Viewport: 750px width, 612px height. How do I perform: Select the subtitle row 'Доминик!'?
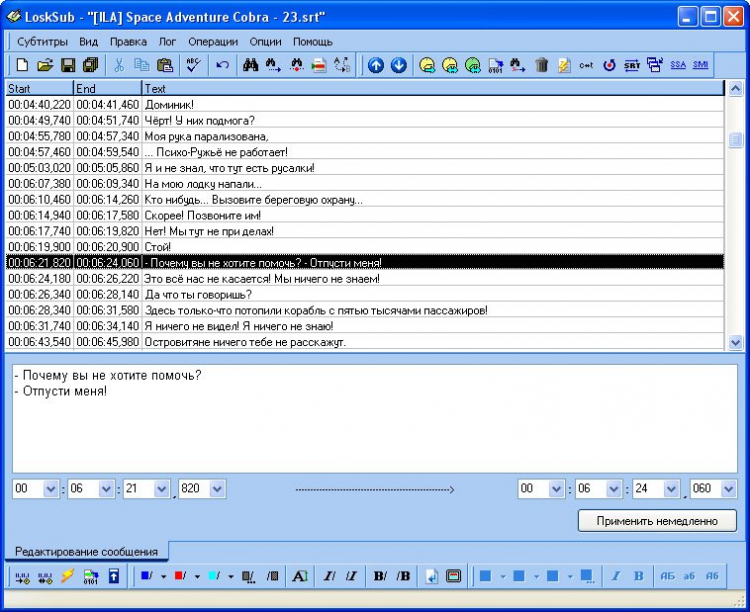click(x=365, y=104)
